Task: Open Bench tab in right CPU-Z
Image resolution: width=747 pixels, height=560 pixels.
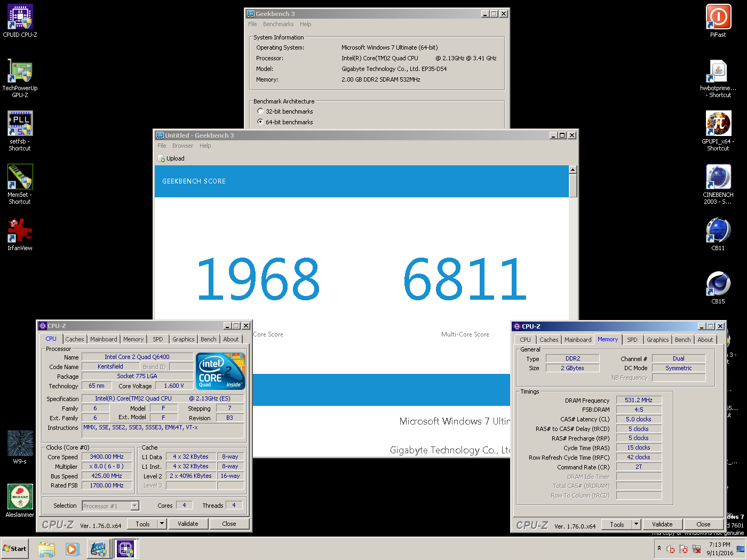Action: (683, 340)
